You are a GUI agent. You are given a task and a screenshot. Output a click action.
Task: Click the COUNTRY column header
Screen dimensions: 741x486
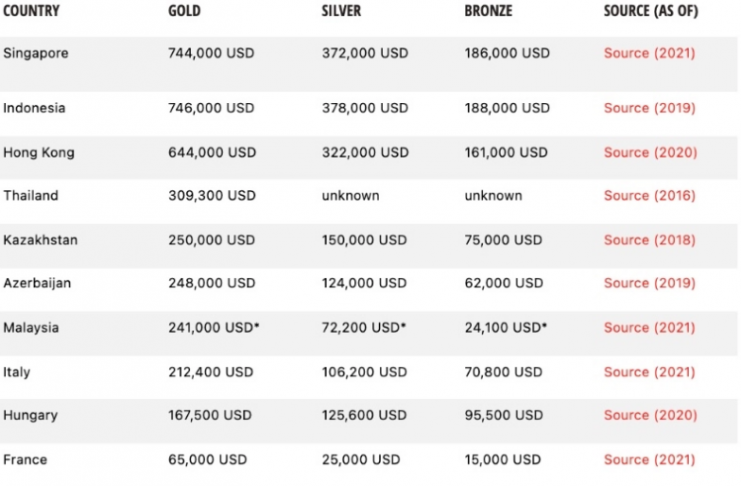(31, 10)
